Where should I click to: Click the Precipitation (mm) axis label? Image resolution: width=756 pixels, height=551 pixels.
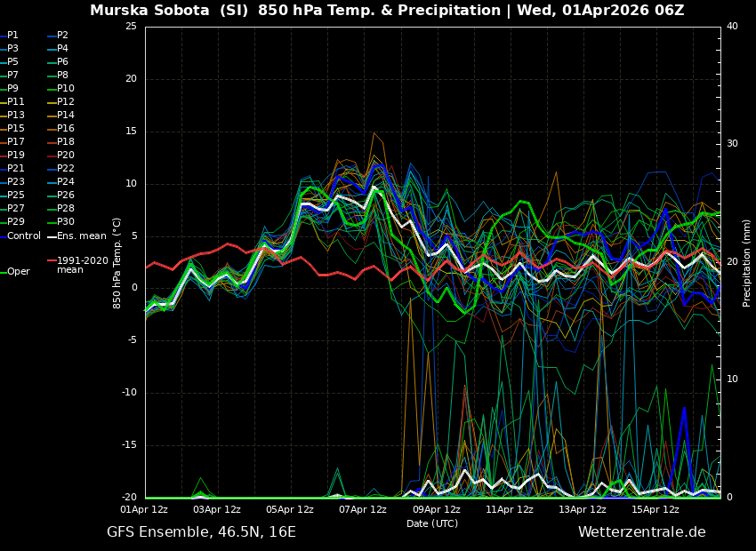click(x=747, y=263)
